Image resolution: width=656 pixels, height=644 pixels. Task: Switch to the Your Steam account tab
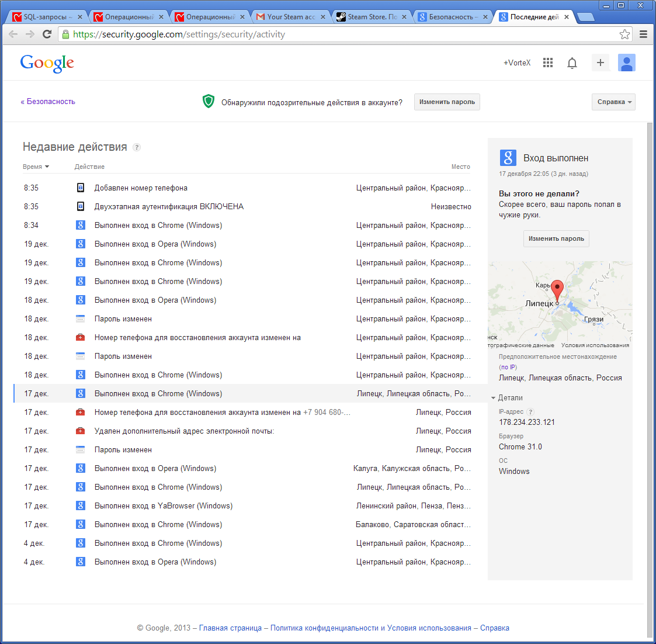[x=290, y=17]
